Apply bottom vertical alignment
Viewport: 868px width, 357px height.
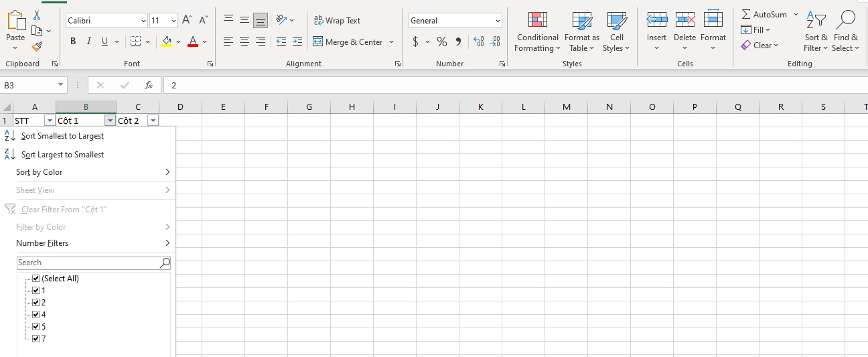click(261, 20)
